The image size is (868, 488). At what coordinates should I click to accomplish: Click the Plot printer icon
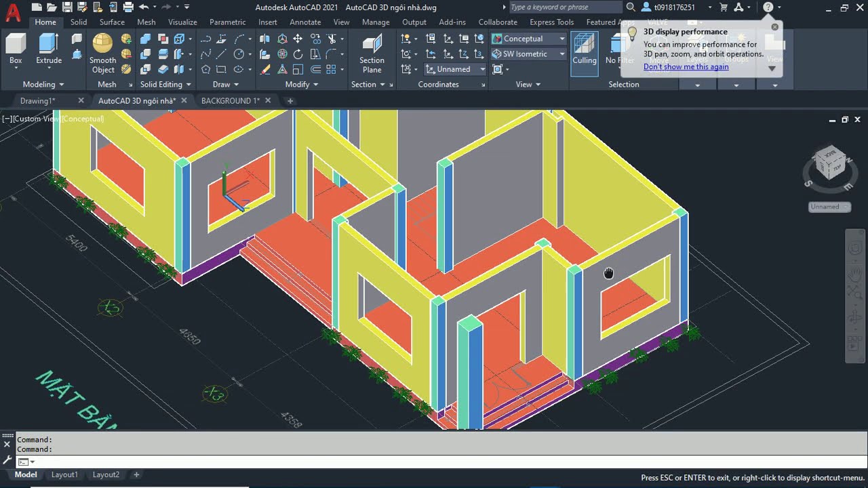127,7
